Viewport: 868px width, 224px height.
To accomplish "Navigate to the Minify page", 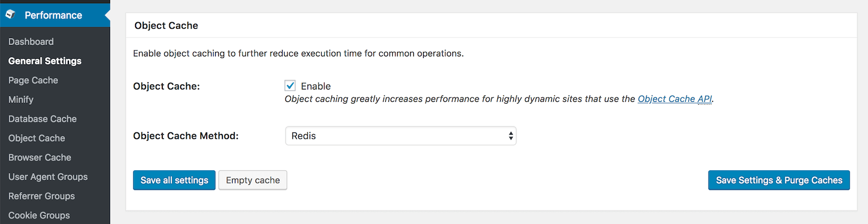I will [21, 100].
